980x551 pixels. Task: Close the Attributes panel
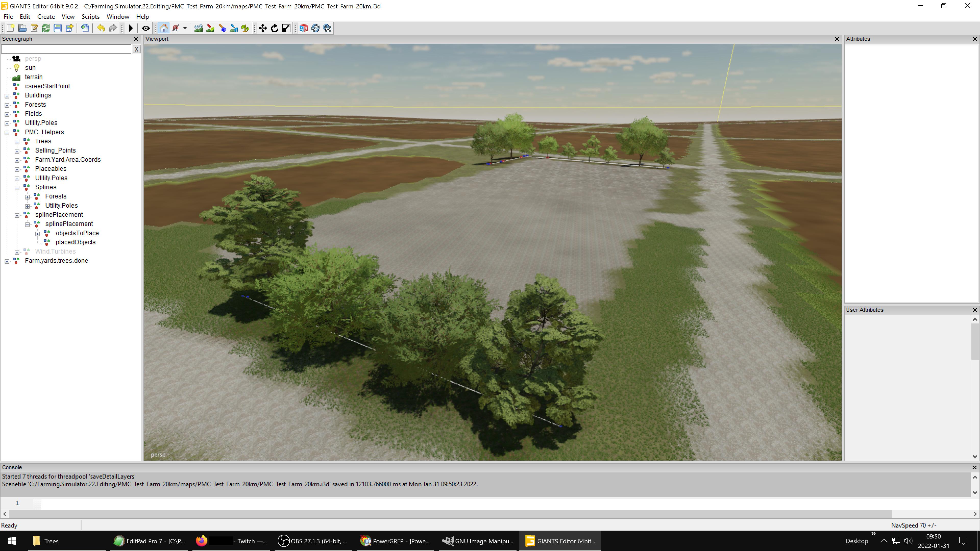click(x=975, y=39)
